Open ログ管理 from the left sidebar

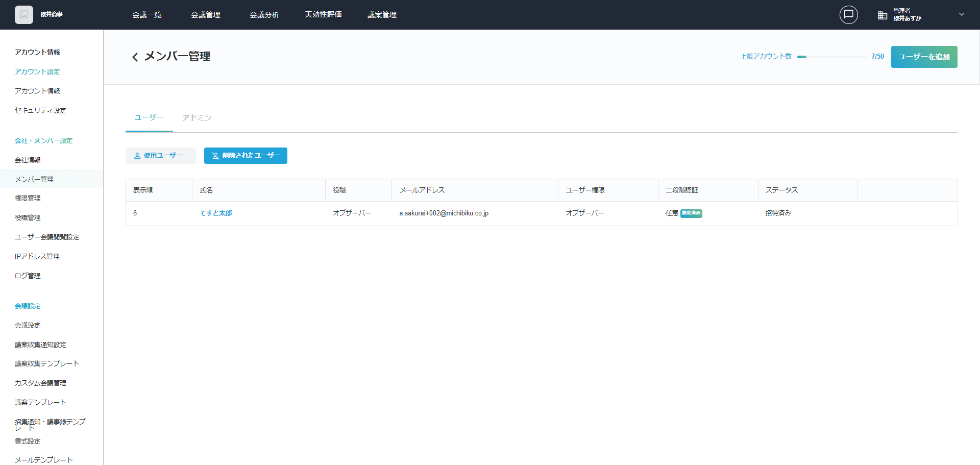click(x=28, y=276)
